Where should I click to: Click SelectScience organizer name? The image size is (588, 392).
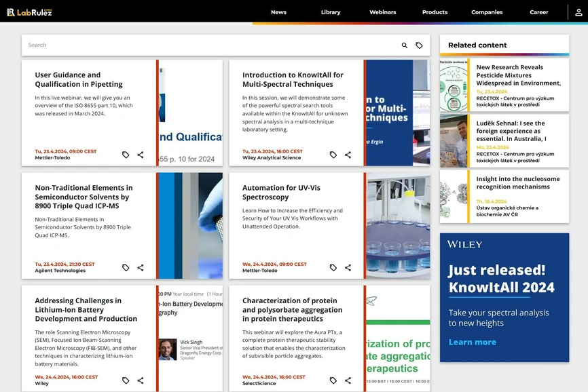click(x=259, y=383)
